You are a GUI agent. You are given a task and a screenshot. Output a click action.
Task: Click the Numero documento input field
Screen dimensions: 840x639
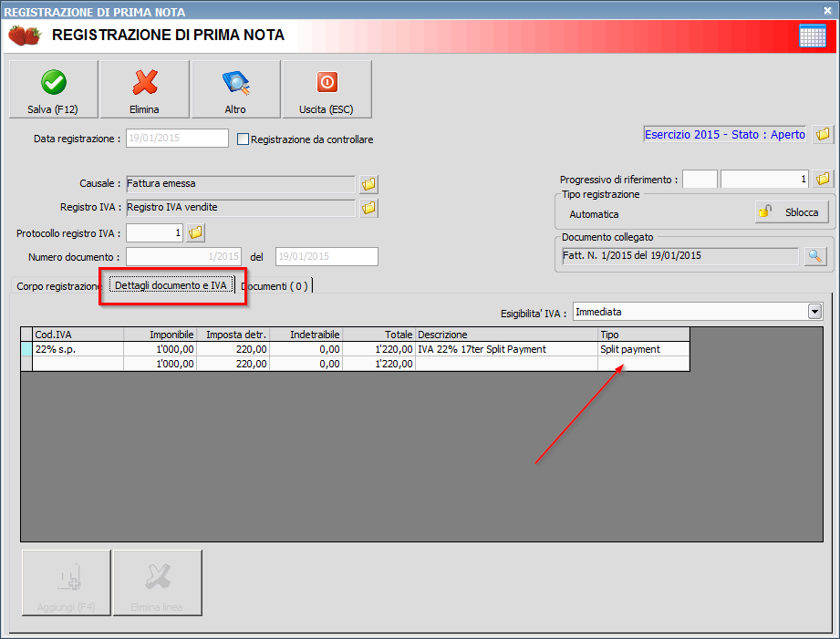(x=182, y=256)
